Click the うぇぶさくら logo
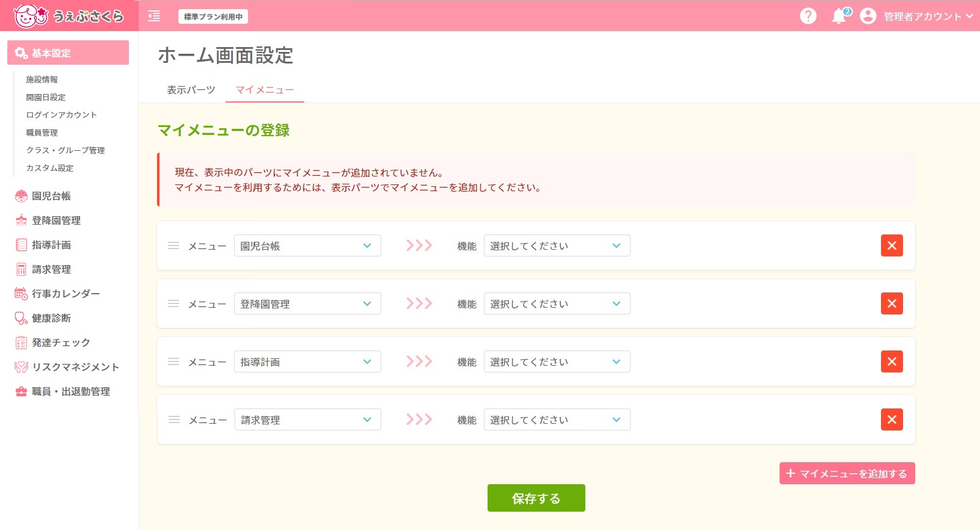980x530 pixels. [x=68, y=16]
